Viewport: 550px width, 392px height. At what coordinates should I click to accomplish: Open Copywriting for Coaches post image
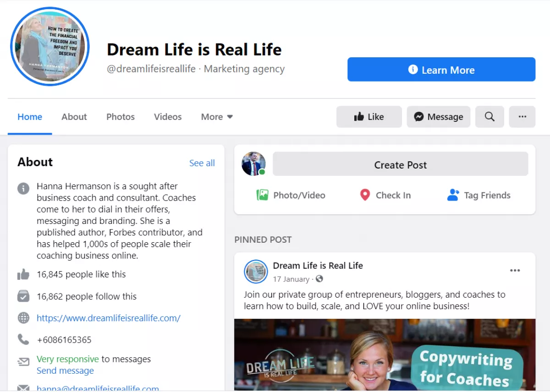pos(385,354)
